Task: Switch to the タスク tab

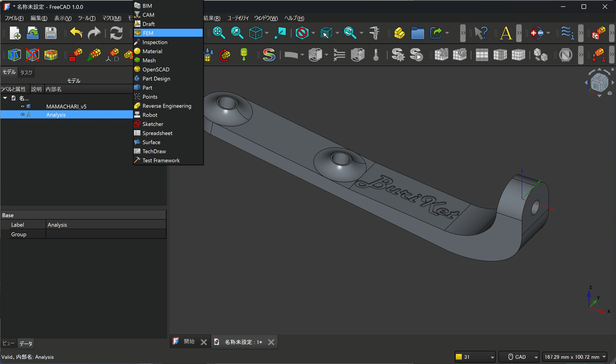Action: [26, 72]
